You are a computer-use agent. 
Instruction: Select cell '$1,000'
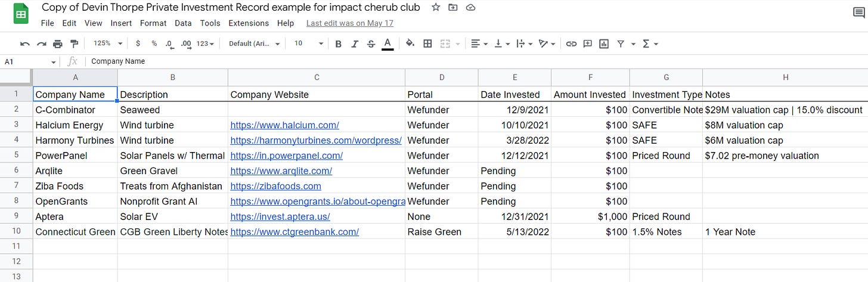pyautogui.click(x=590, y=216)
